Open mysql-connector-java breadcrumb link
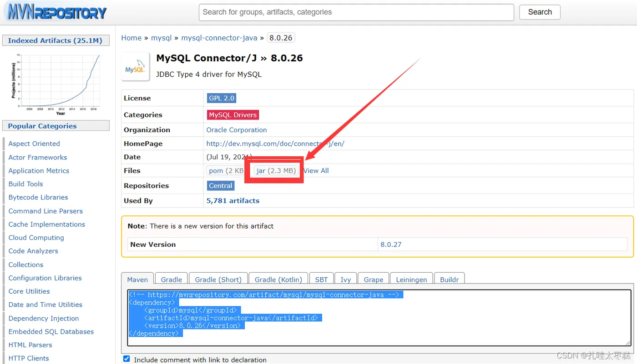The image size is (637, 364). (219, 38)
